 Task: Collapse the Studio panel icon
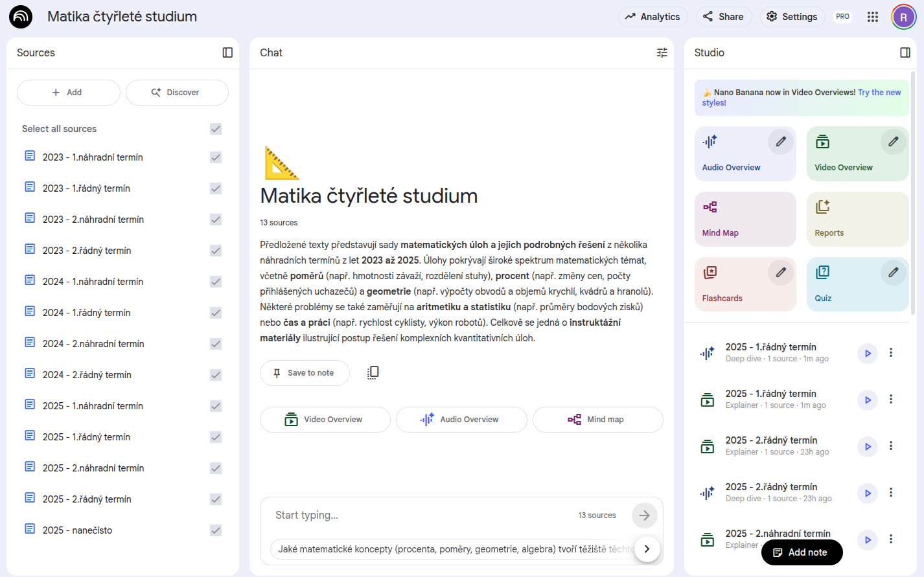(x=905, y=52)
